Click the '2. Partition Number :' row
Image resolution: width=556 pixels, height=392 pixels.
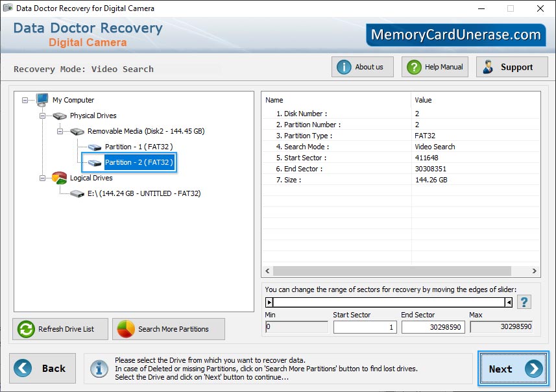401,125
